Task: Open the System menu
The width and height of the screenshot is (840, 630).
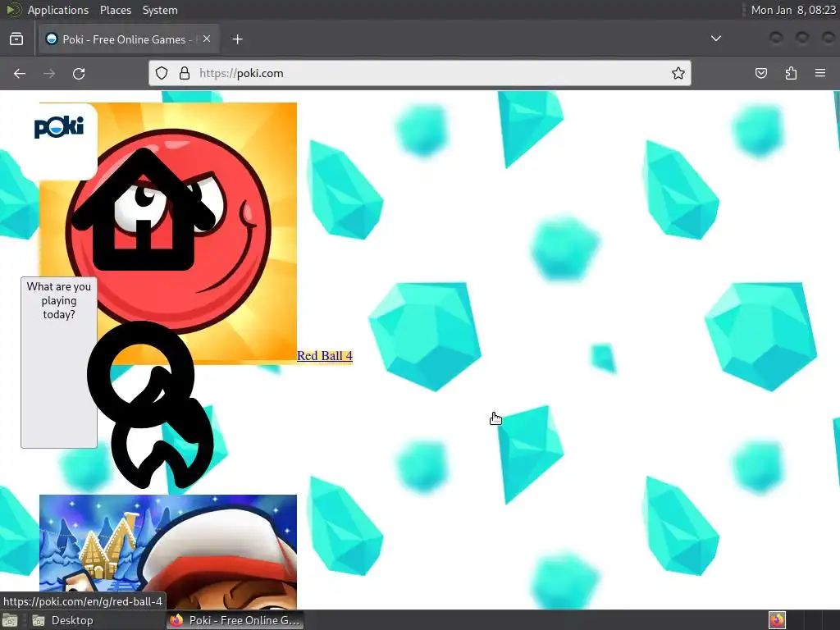Action: click(x=160, y=10)
